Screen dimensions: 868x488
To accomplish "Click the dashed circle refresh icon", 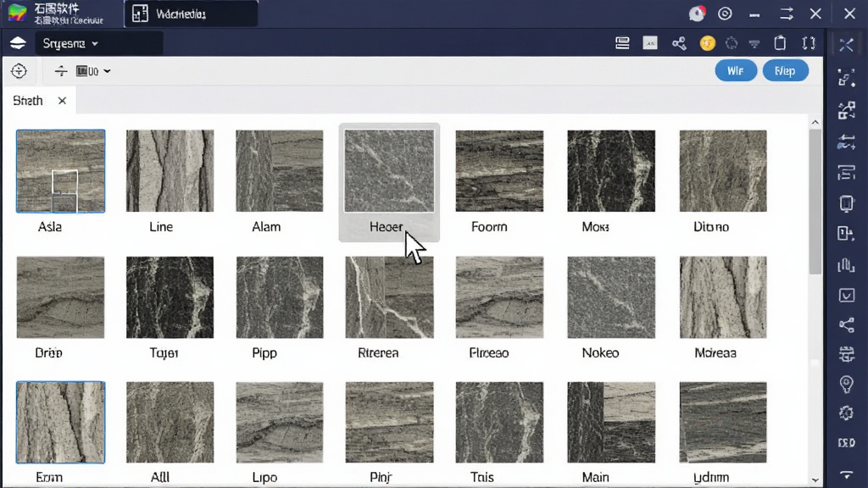I will (732, 43).
